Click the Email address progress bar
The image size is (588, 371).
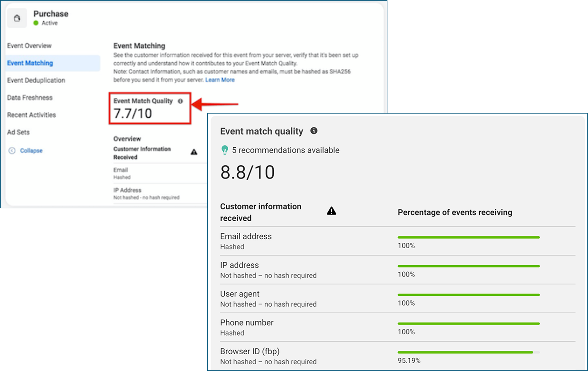[468, 237]
